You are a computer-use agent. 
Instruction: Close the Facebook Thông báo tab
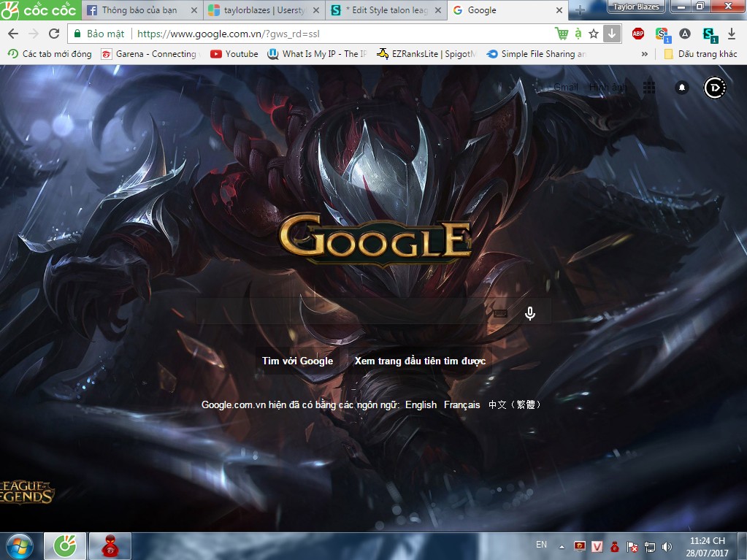194,10
